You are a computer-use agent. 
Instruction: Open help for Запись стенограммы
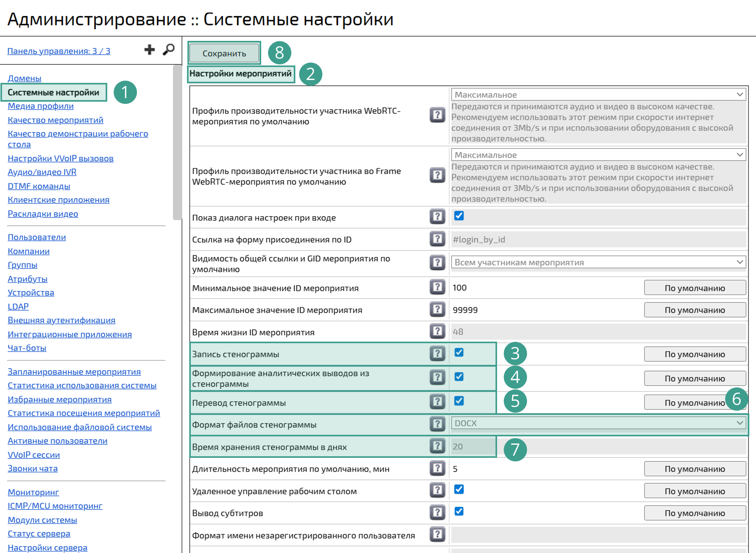click(x=437, y=354)
